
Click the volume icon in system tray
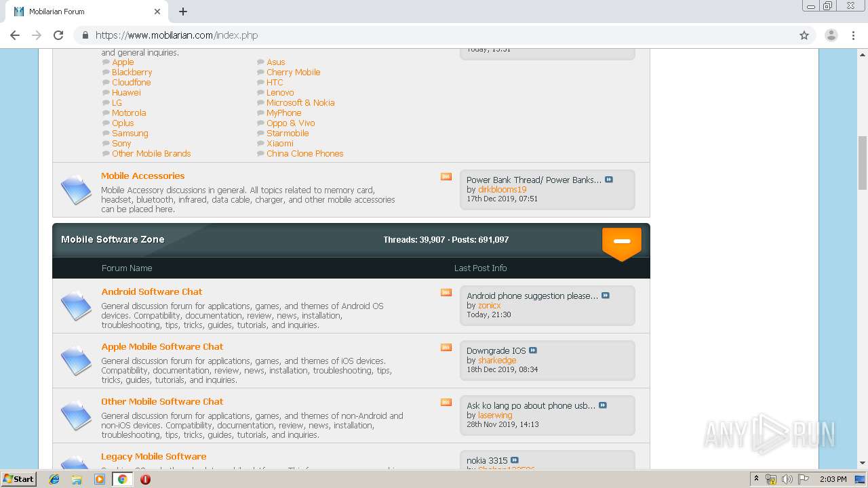tap(787, 479)
